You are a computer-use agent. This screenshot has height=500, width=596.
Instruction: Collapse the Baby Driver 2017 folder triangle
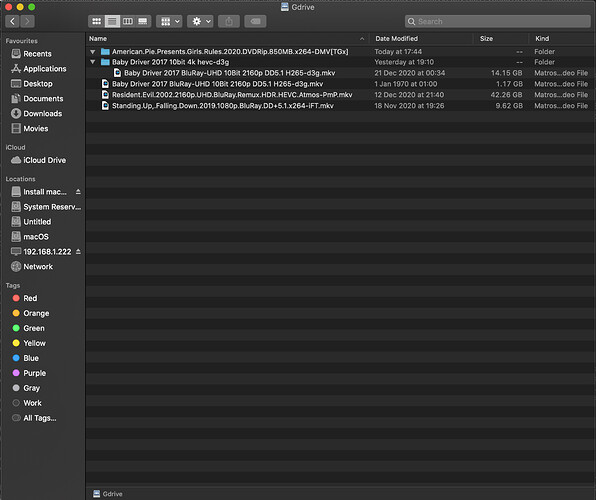pyautogui.click(x=93, y=62)
